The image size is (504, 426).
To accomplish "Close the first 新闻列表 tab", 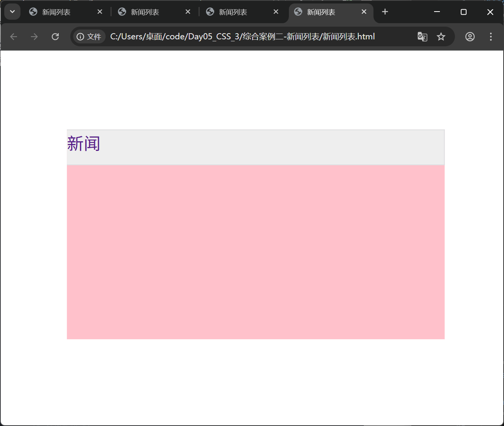I will point(100,12).
